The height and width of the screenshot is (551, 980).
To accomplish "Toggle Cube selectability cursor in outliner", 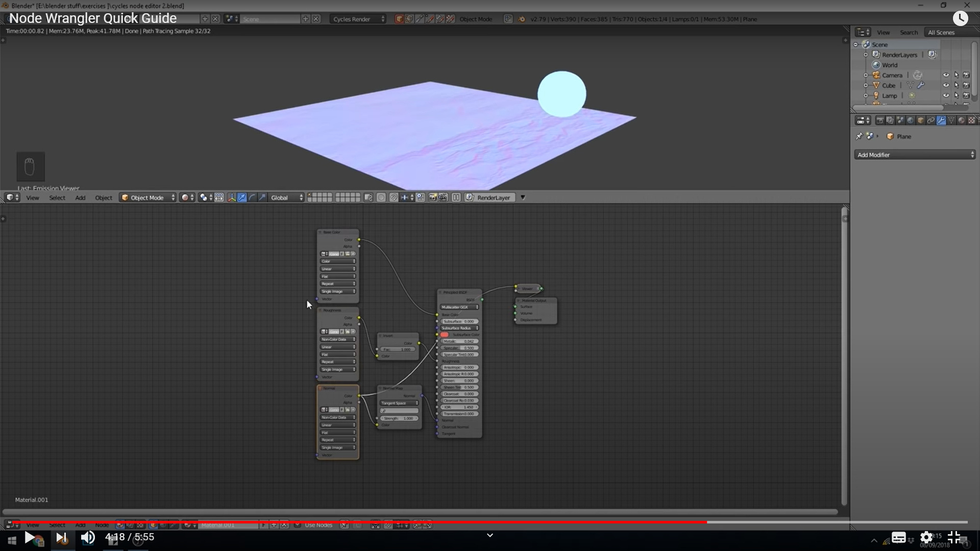I will click(957, 85).
